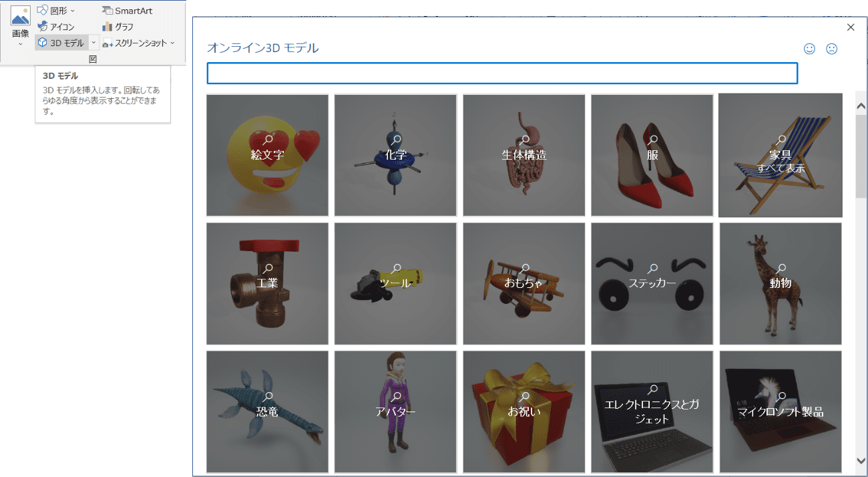
Task: Open the 図形 shapes gallery
Action: 56,11
